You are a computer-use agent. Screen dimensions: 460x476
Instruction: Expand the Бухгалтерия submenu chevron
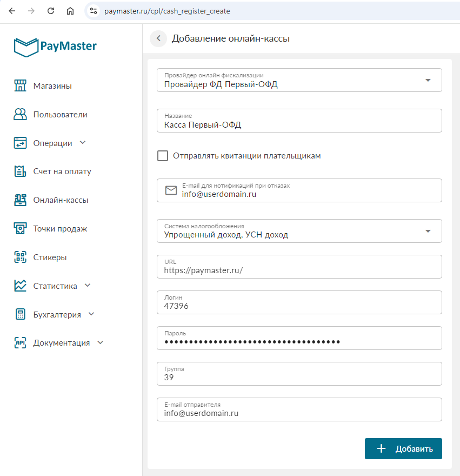[x=91, y=314]
